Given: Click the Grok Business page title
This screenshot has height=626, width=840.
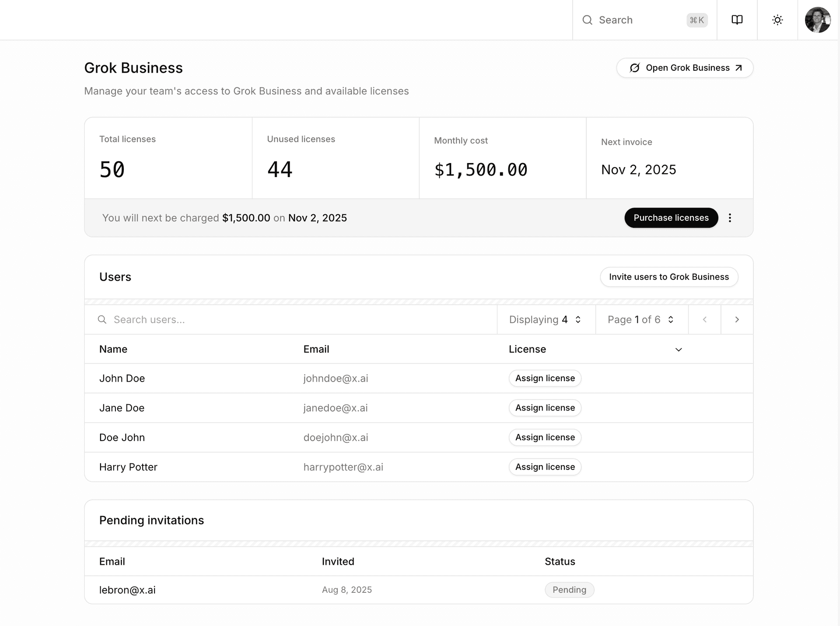Looking at the screenshot, I should [x=133, y=68].
